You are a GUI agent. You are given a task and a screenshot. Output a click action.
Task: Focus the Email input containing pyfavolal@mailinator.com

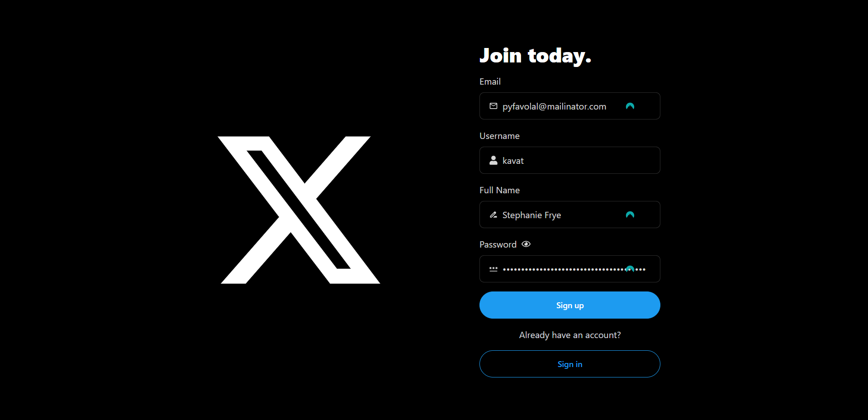click(570, 106)
